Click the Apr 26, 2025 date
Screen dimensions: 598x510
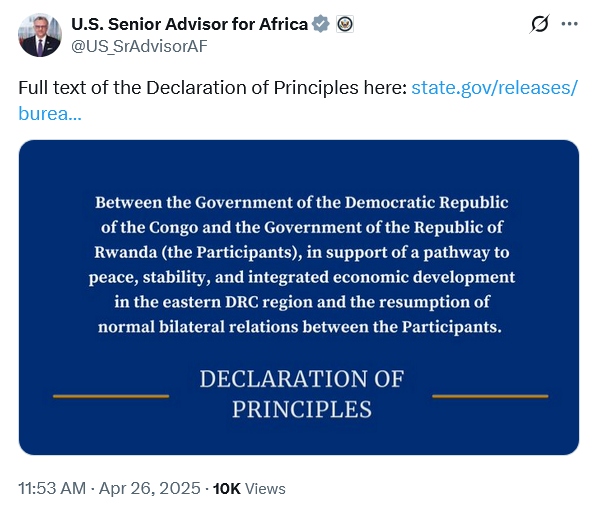pos(150,488)
